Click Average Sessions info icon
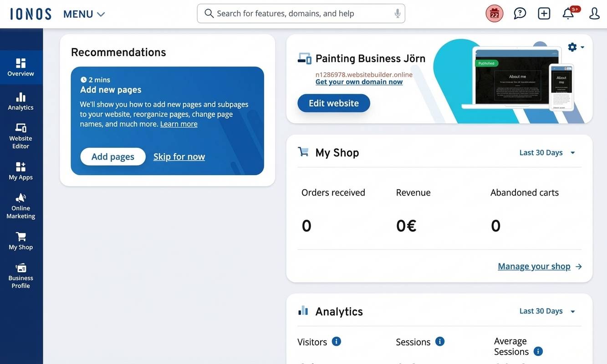 pos(538,351)
